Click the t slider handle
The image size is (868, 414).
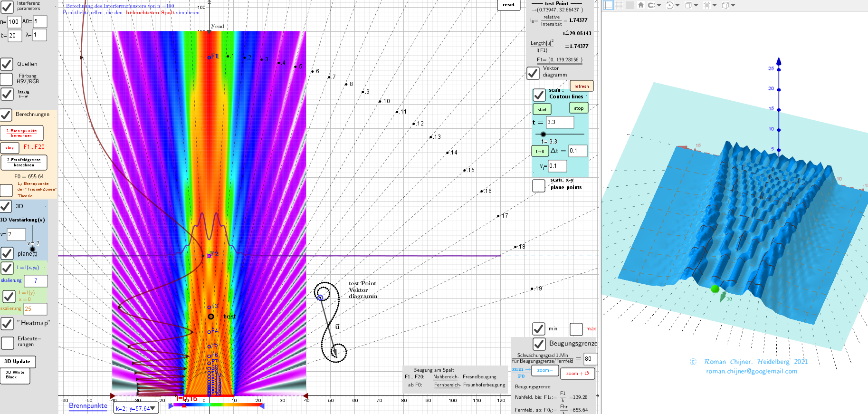(544, 134)
